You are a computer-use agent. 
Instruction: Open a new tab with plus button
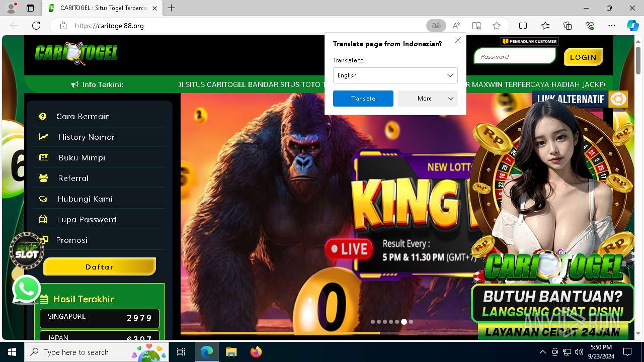[x=172, y=8]
